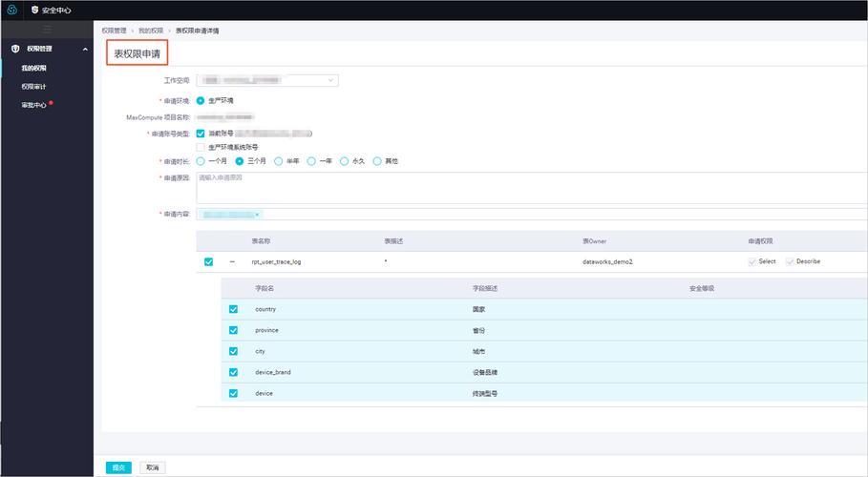Image resolution: width=868 pixels, height=477 pixels.
Task: Select 永久 duration
Action: coord(345,161)
